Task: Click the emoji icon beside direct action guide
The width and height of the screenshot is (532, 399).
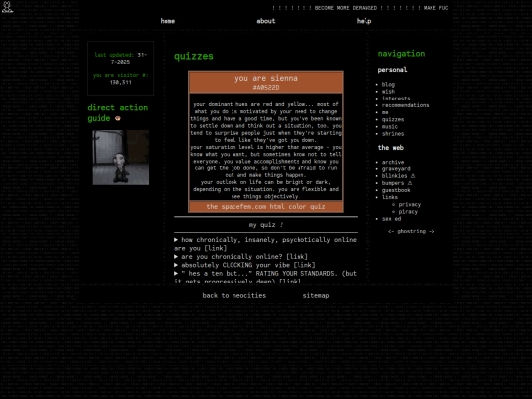Action: pos(118,118)
